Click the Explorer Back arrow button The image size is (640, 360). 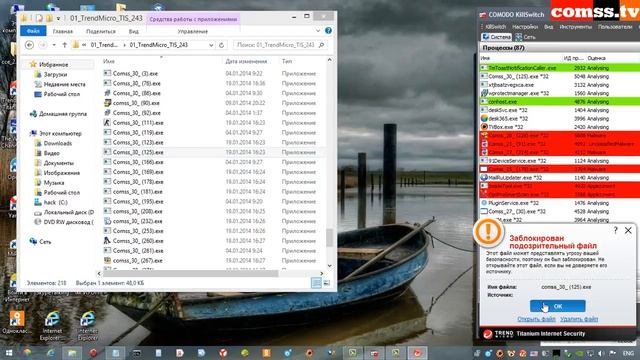(x=29, y=45)
